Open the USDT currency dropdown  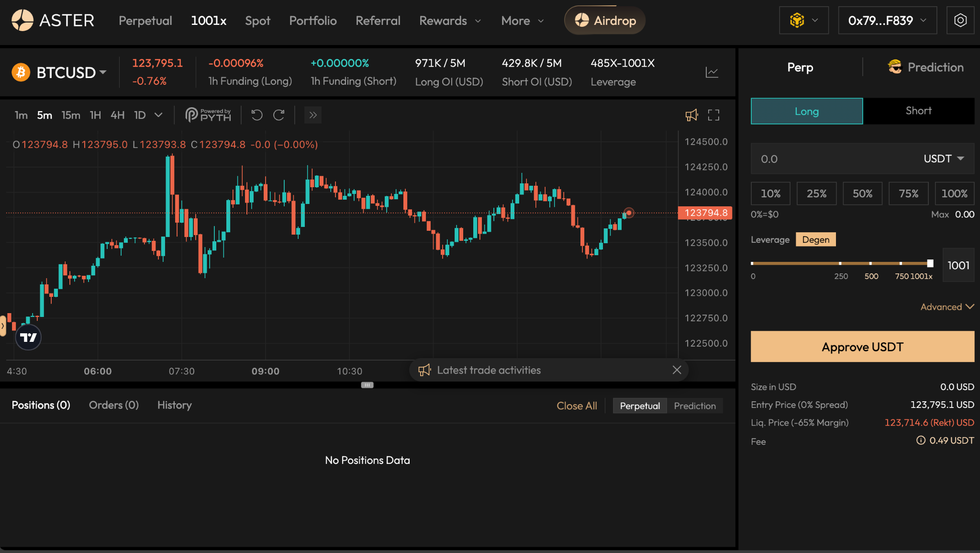pyautogui.click(x=944, y=159)
